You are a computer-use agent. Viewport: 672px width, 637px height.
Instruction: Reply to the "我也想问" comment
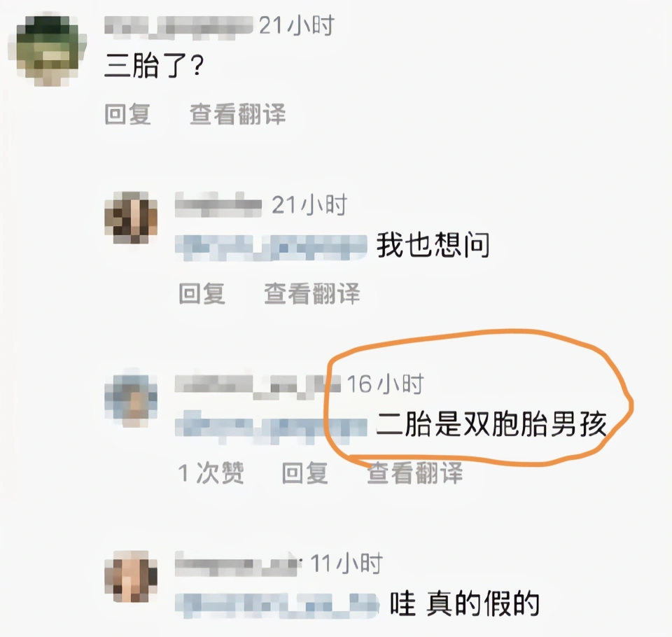point(202,293)
